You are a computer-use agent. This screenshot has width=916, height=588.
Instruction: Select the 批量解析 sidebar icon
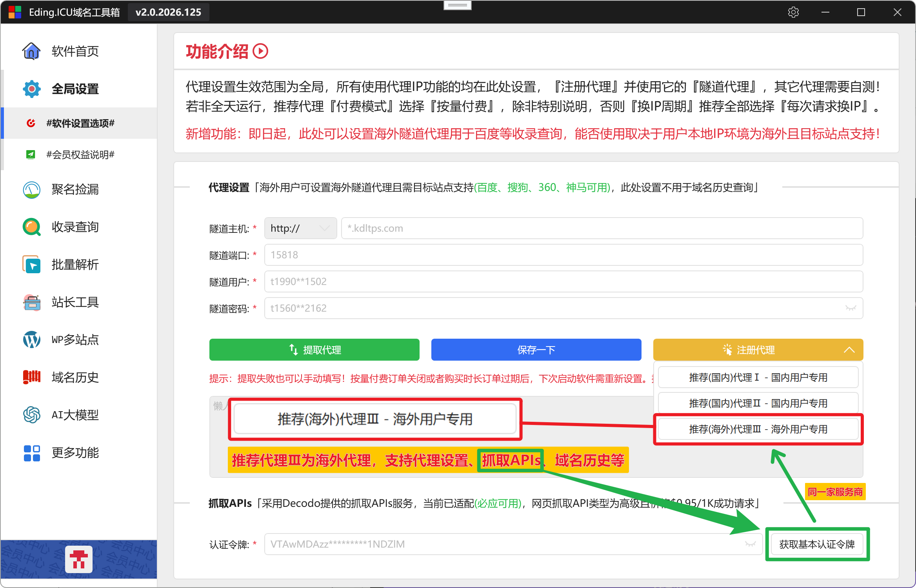pos(31,265)
